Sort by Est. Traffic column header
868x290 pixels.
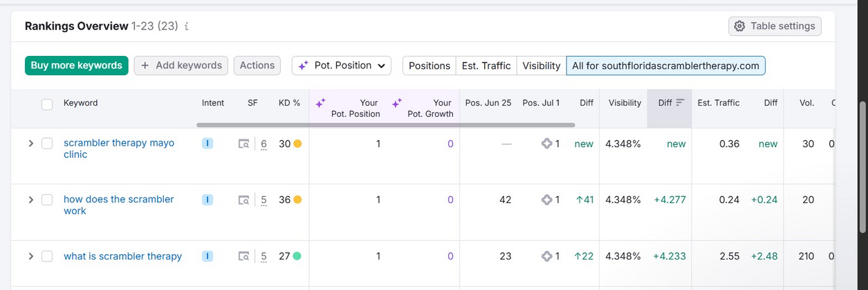coord(719,103)
